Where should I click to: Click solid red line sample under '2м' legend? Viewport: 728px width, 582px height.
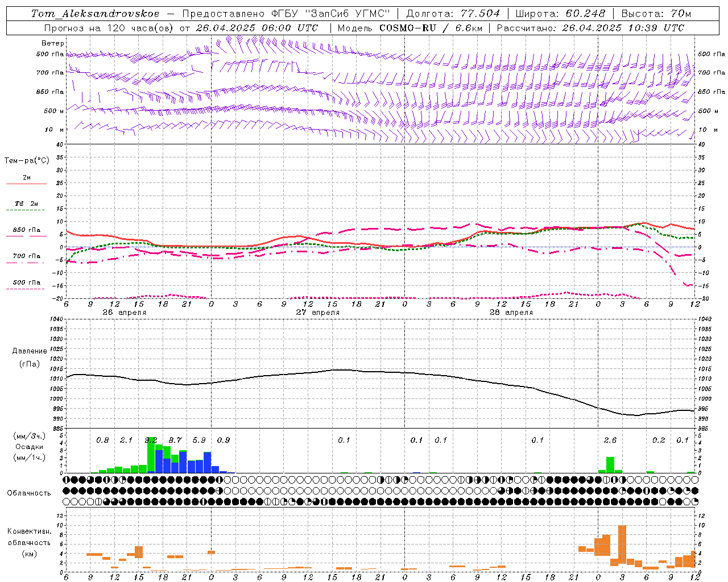pyautogui.click(x=26, y=184)
